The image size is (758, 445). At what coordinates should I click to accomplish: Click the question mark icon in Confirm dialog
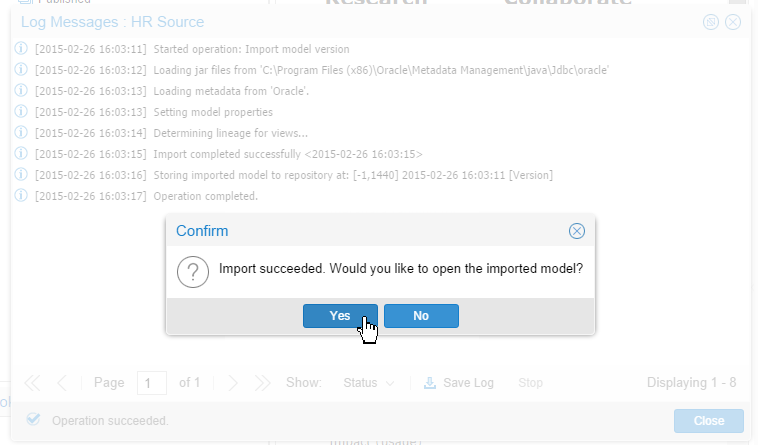point(192,270)
